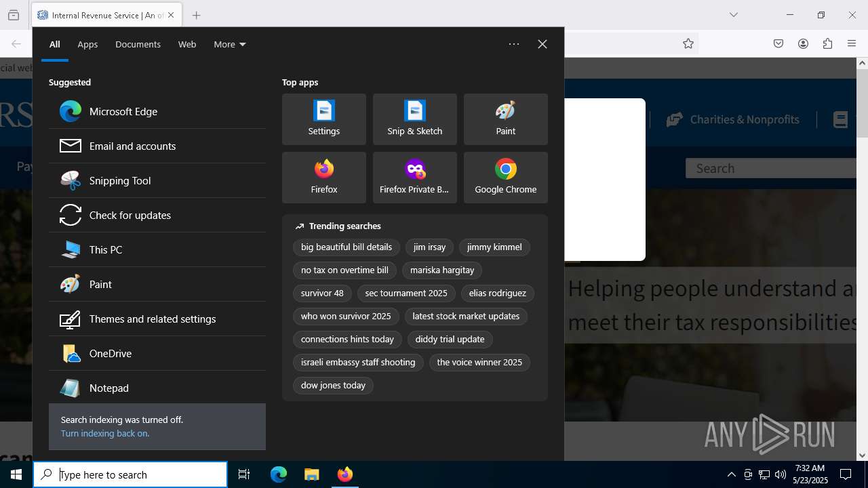This screenshot has height=488, width=868.
Task: Search trending 'connections hints today'
Action: coord(347,340)
